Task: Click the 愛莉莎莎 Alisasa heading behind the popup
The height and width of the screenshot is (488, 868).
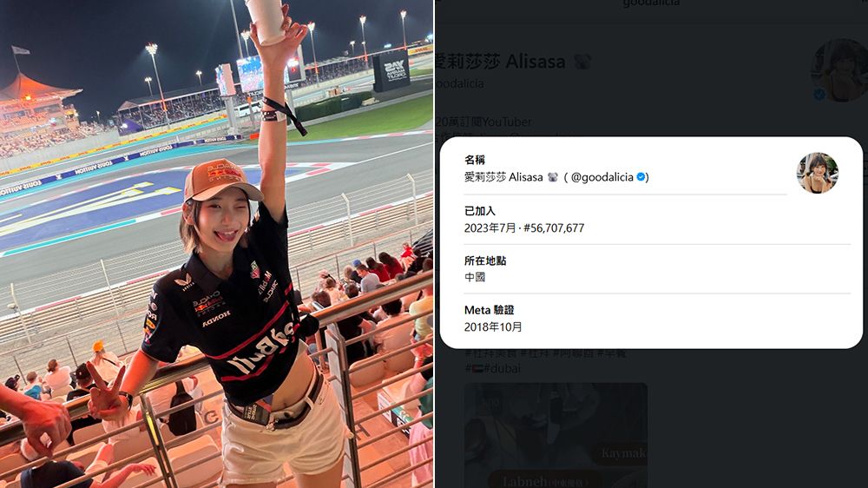Action: click(501, 62)
